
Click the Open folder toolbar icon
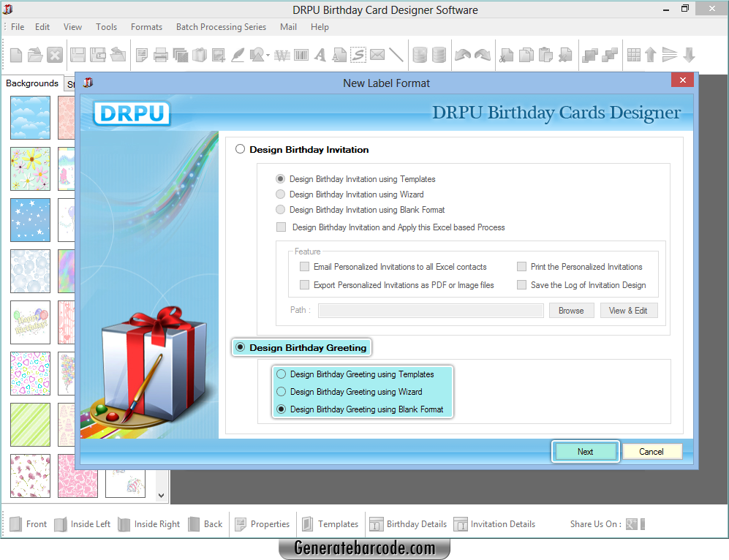[x=35, y=56]
